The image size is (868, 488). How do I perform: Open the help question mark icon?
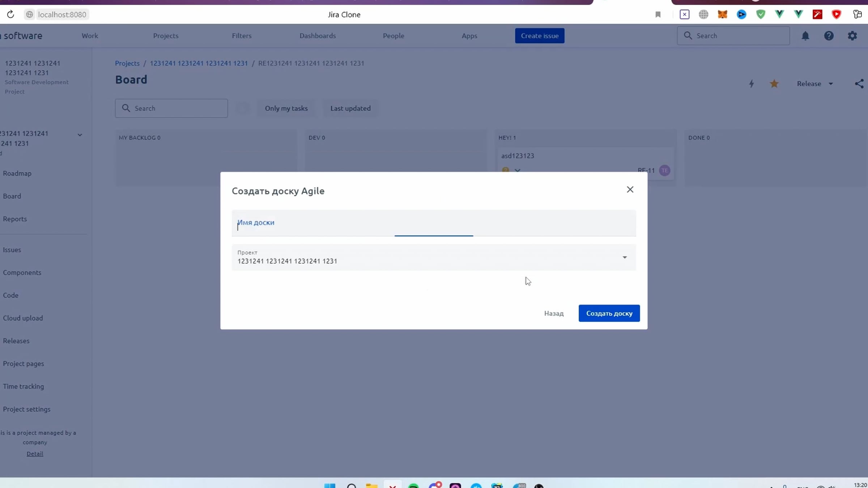[829, 36]
